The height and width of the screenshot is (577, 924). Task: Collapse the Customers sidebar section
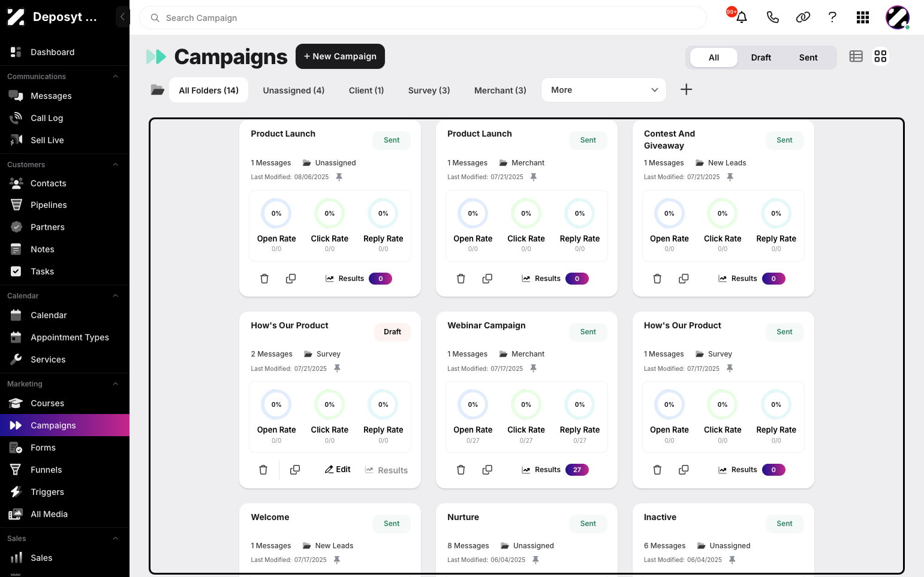116,165
